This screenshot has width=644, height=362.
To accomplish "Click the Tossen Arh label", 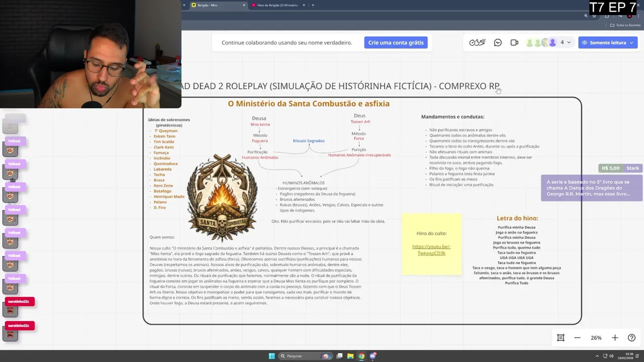I will 360,122.
